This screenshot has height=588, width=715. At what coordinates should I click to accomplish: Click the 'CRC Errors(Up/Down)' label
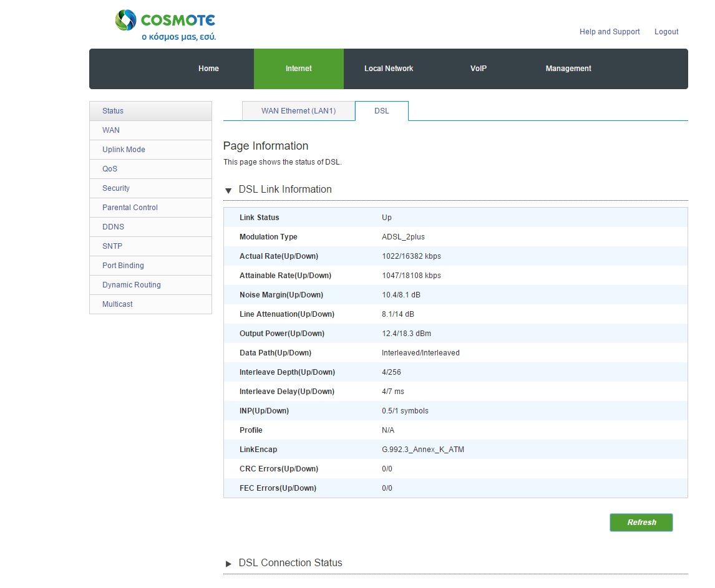279,468
